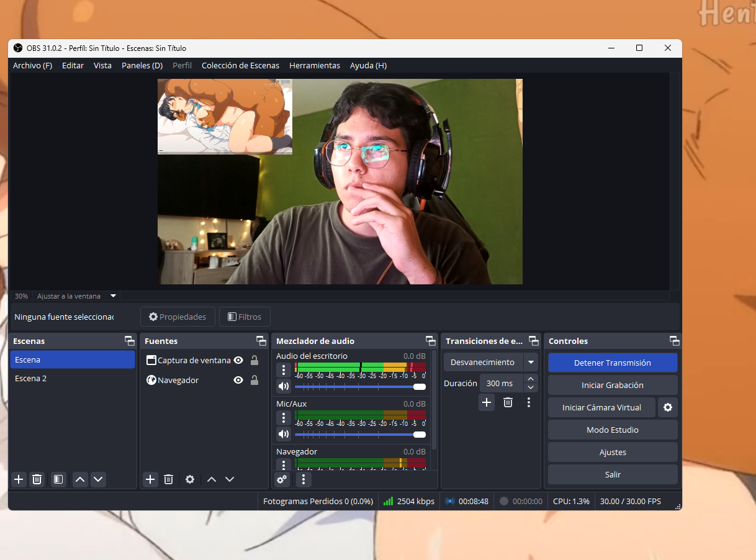Image resolution: width=756 pixels, height=560 pixels.
Task: Open preview scaling dropdown arrow beside Ajustar a la ventana
Action: [x=113, y=296]
